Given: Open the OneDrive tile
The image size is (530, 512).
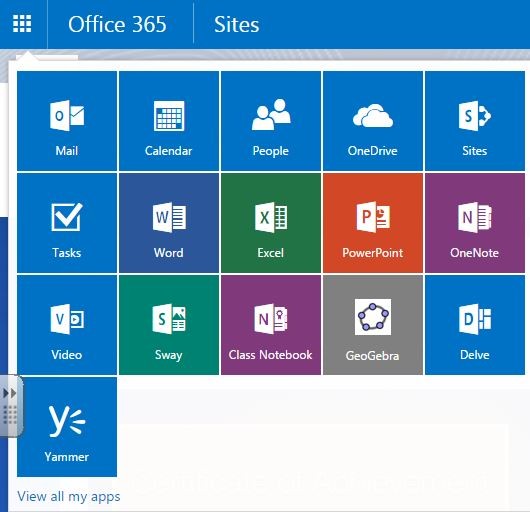Looking at the screenshot, I should tap(373, 121).
